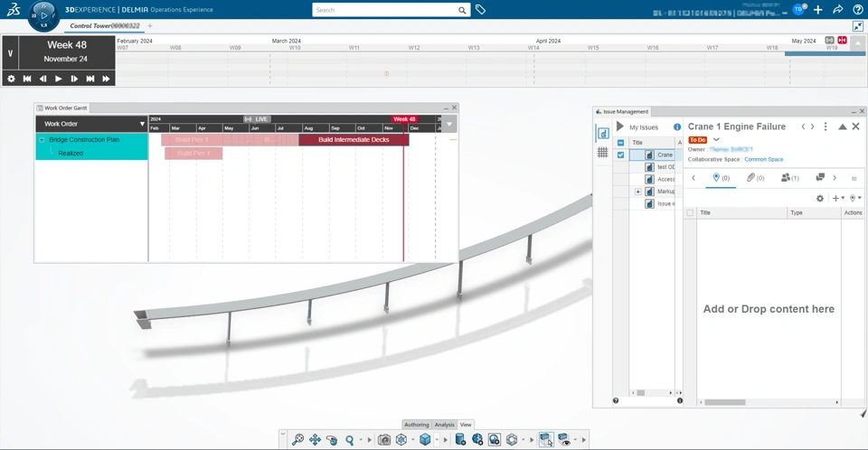Select the members (1) tab
868x450 pixels.
pos(790,178)
